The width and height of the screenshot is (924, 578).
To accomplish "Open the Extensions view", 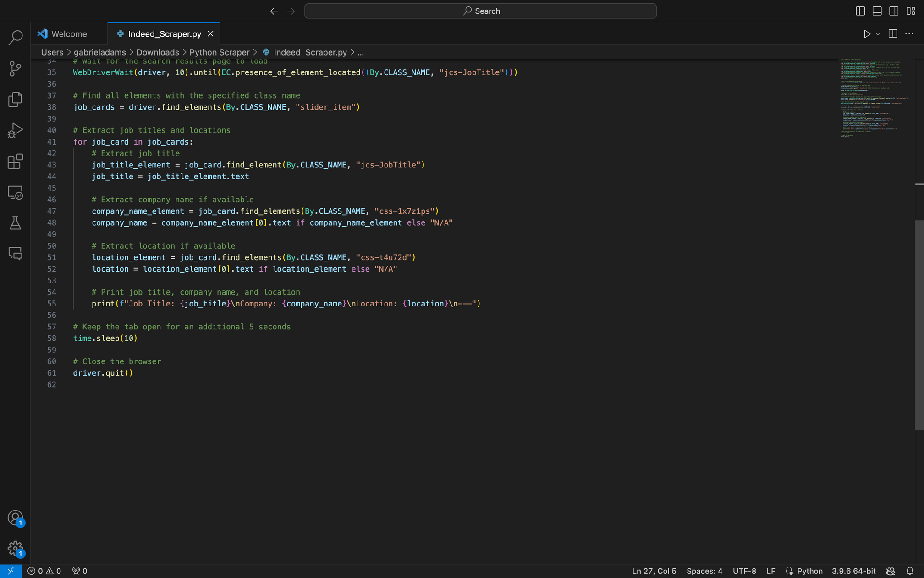I will tap(15, 161).
